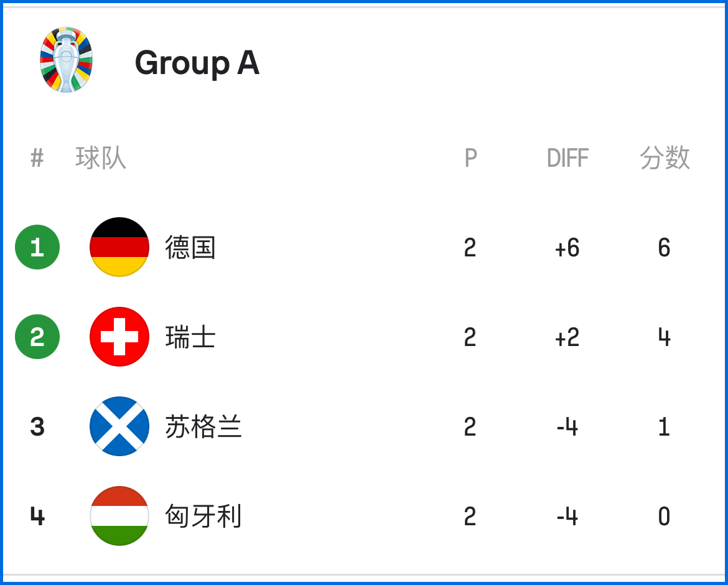
Task: Click the green rank 2 badge
Action: 37,337
